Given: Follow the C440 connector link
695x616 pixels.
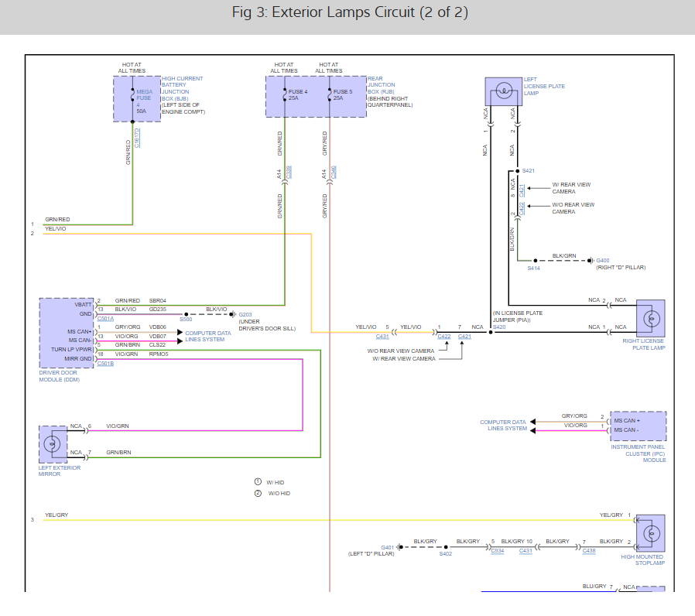Looking at the screenshot, I should [x=334, y=172].
